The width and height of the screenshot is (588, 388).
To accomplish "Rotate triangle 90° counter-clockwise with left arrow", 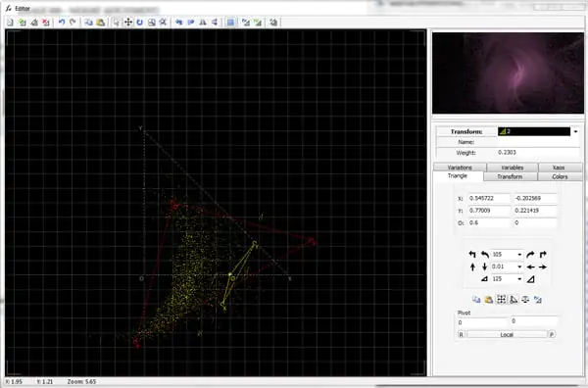I will 472,255.
